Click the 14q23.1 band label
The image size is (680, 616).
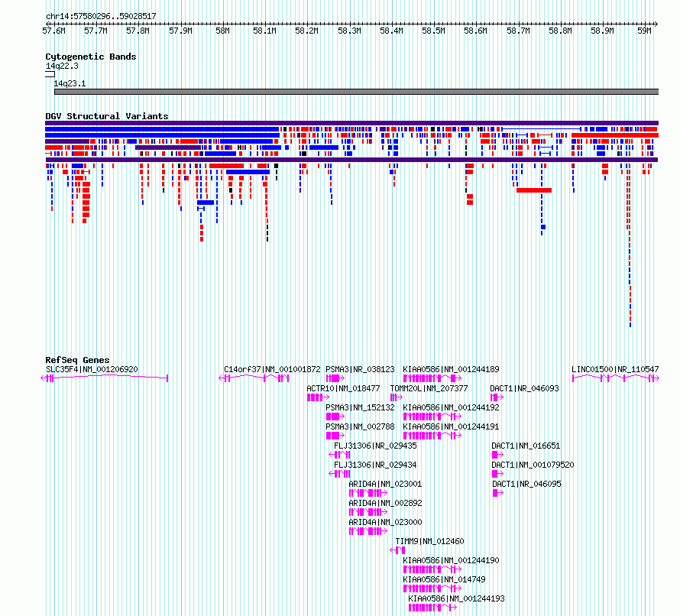pos(70,84)
